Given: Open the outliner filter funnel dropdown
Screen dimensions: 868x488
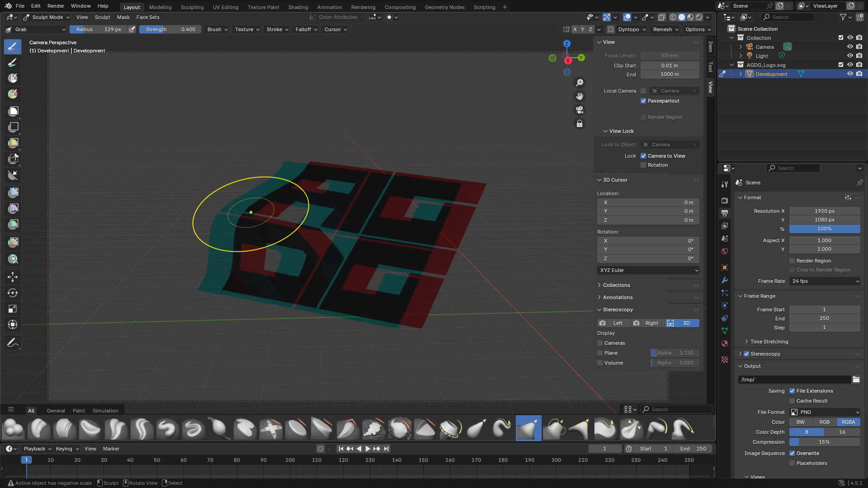Looking at the screenshot, I should pos(845,17).
